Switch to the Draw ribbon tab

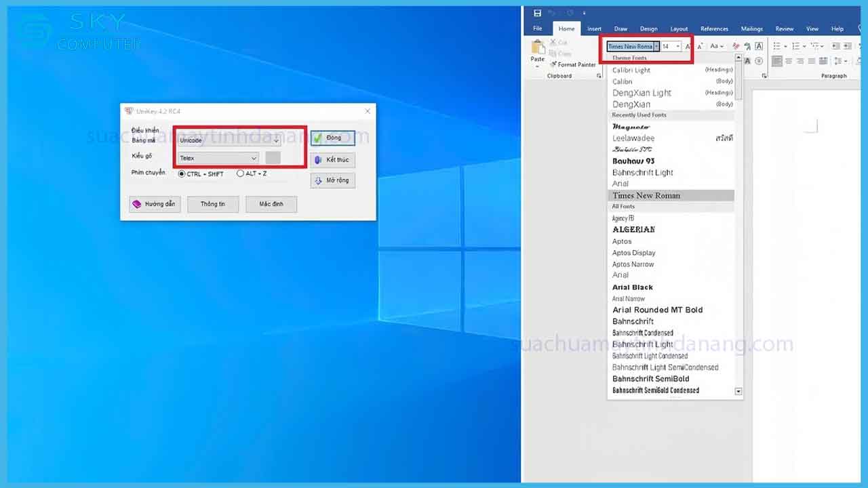[x=620, y=28]
